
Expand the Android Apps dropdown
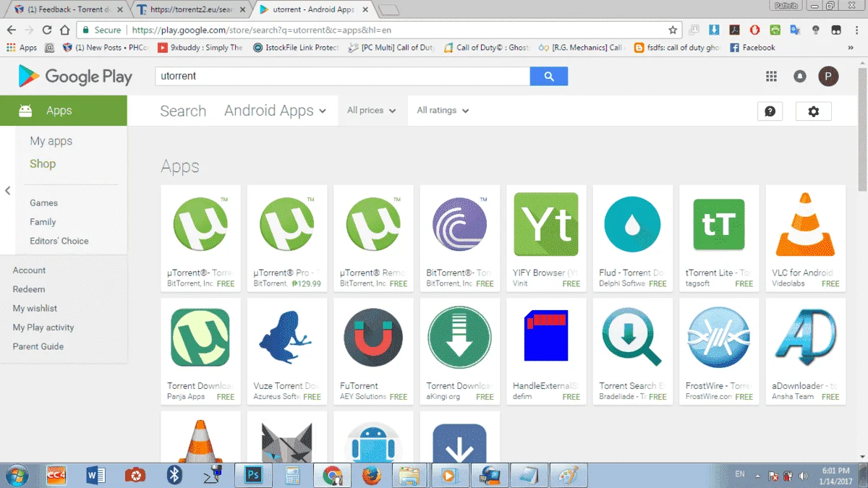pyautogui.click(x=275, y=111)
